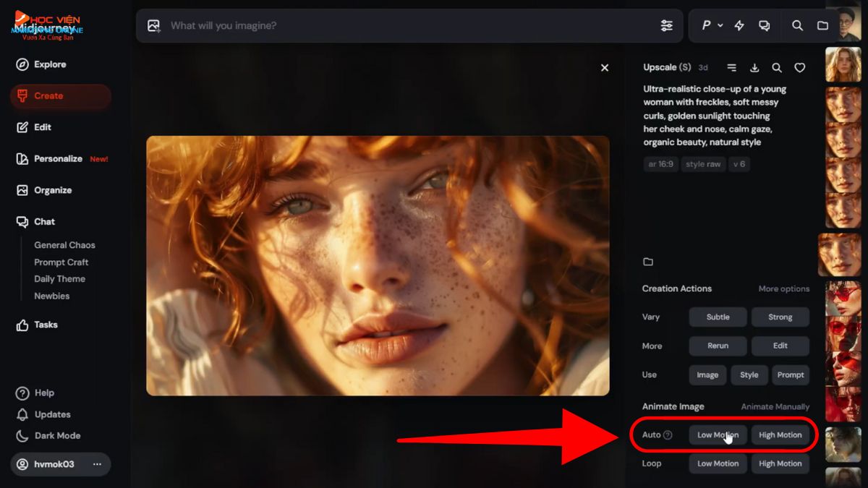Click the search magnifier in top bar
Image resolution: width=868 pixels, height=488 pixels.
[797, 25]
